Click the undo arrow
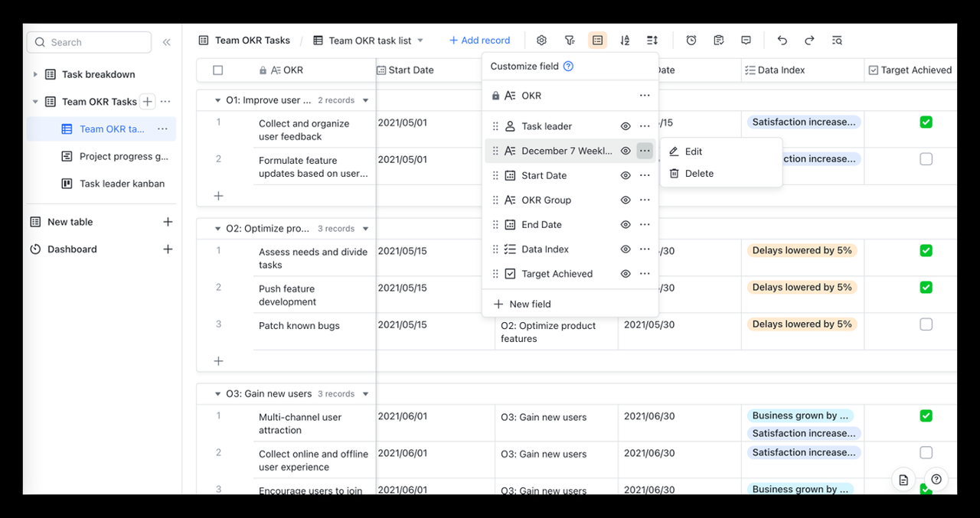The height and width of the screenshot is (518, 980). [782, 41]
